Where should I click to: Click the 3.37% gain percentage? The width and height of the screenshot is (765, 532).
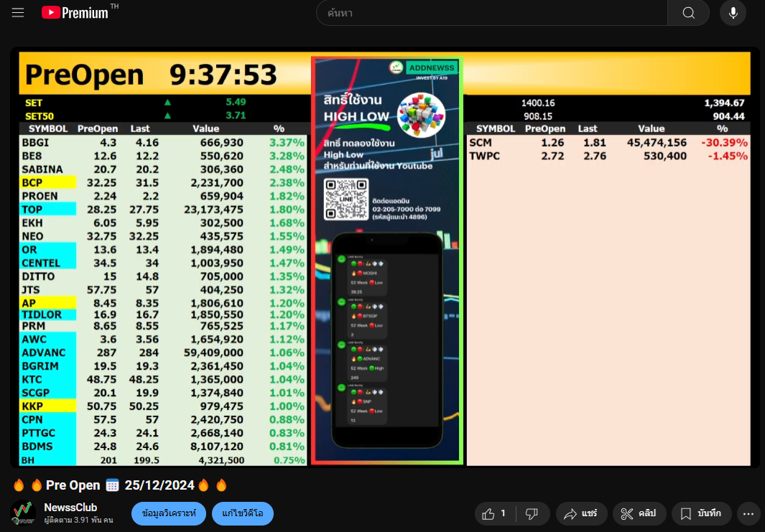(287, 142)
